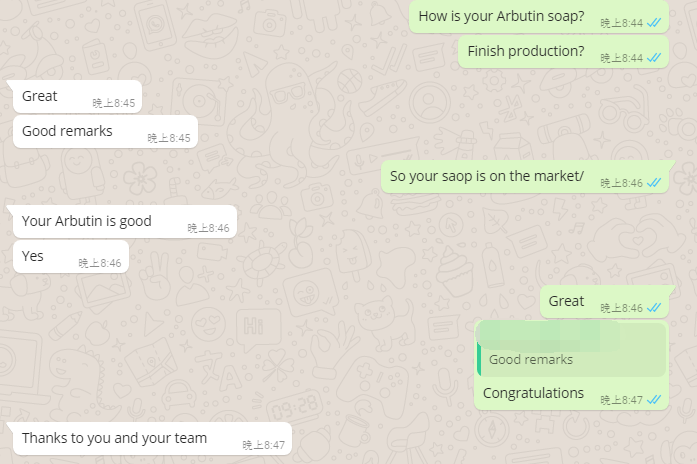
Task: Click the blurred sender name in quoted reply
Action: (549, 334)
